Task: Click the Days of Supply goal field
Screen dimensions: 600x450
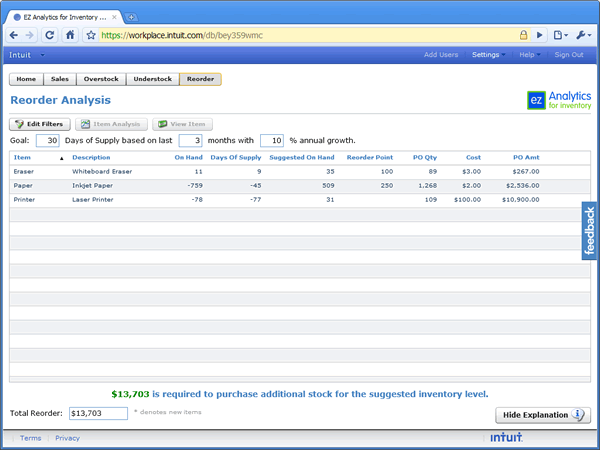Action: 47,140
